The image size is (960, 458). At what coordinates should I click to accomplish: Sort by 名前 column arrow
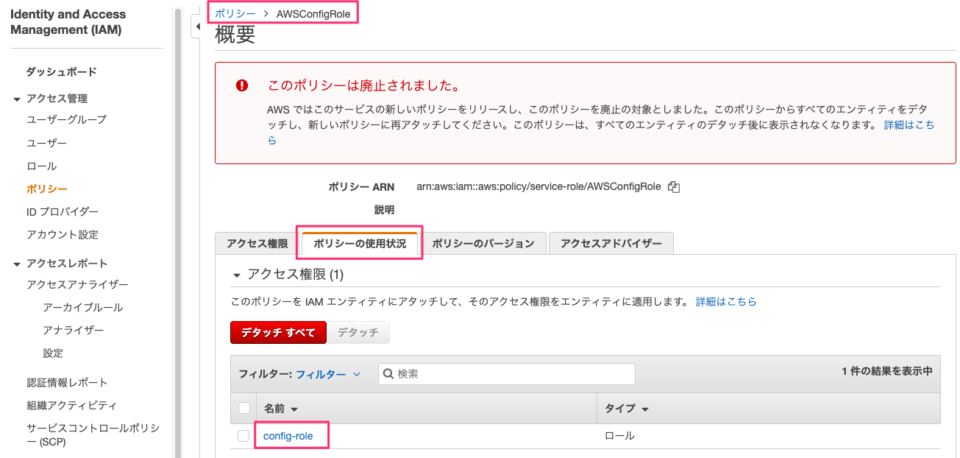coord(294,408)
